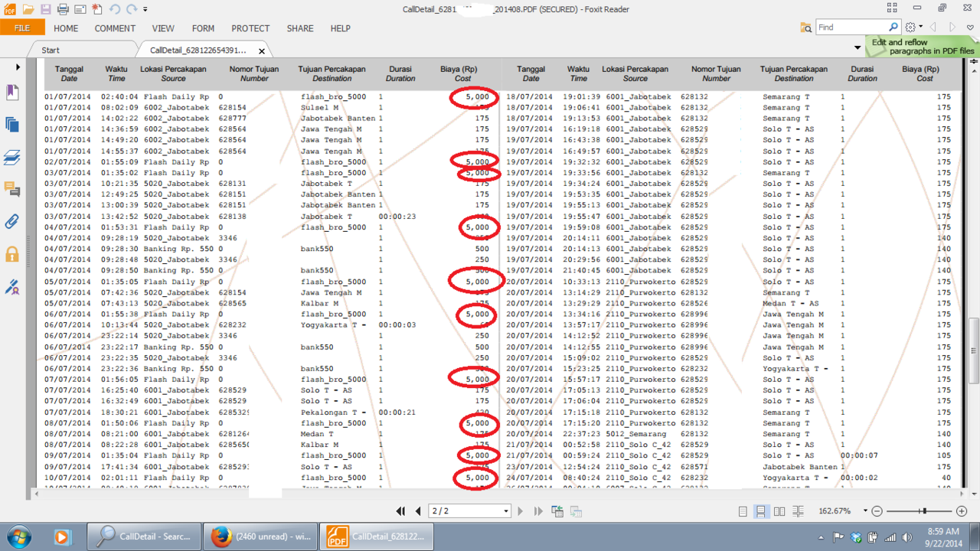
Task: Click the previous view icon in status bar
Action: click(x=557, y=511)
